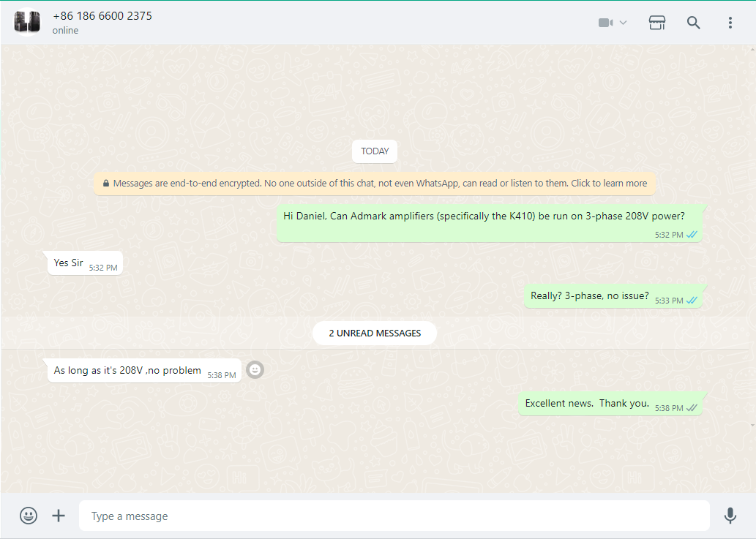React to the "As long as it's 208V" message
Viewport: 756px width, 539px height.
[255, 370]
